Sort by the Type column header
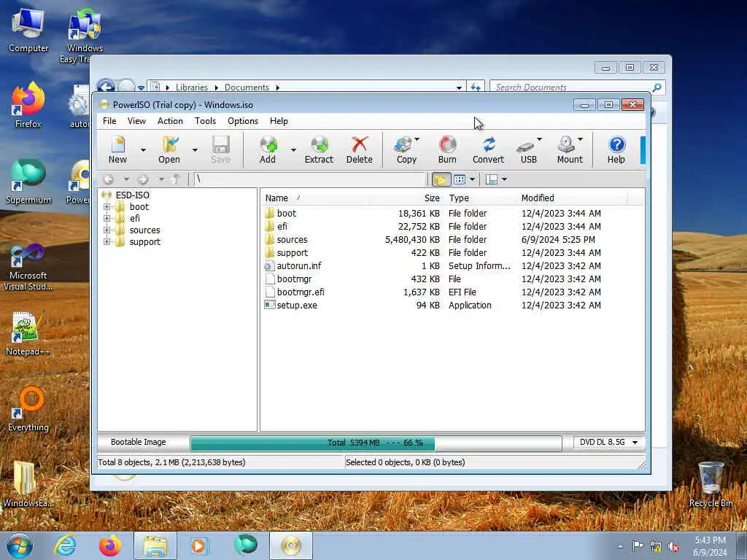The width and height of the screenshot is (747, 560). click(x=480, y=198)
